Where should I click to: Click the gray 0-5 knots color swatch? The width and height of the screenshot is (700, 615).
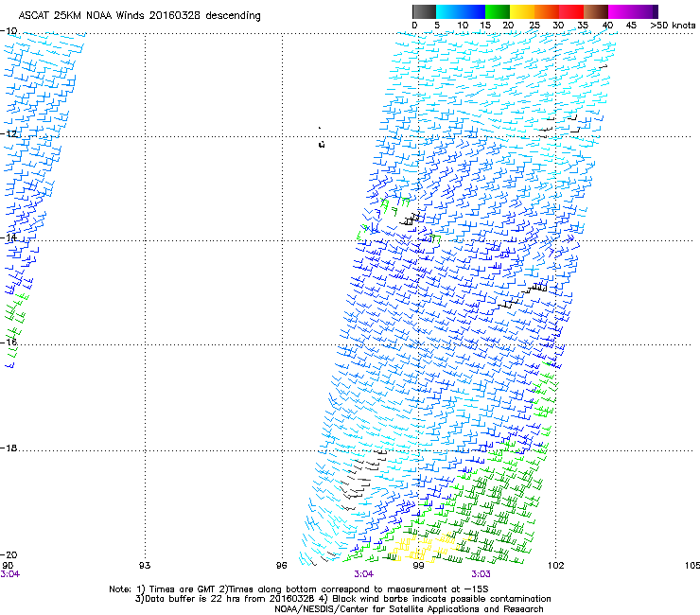click(424, 11)
